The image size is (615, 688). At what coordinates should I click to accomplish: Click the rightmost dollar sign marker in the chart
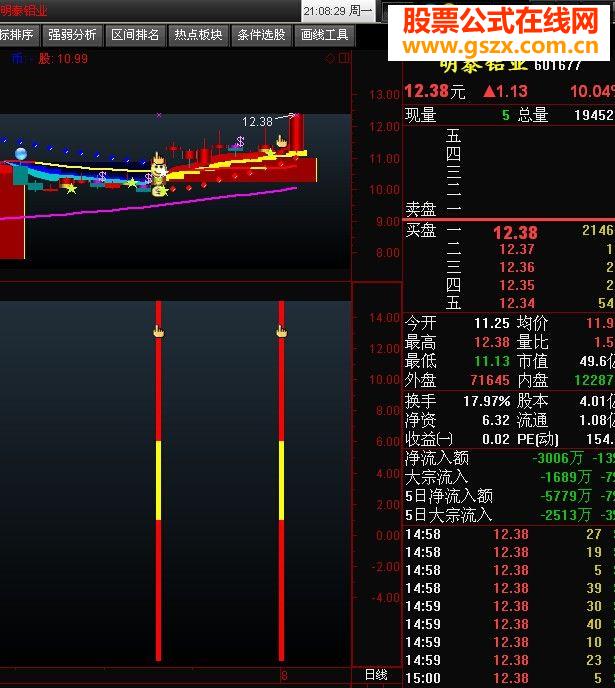(240, 141)
